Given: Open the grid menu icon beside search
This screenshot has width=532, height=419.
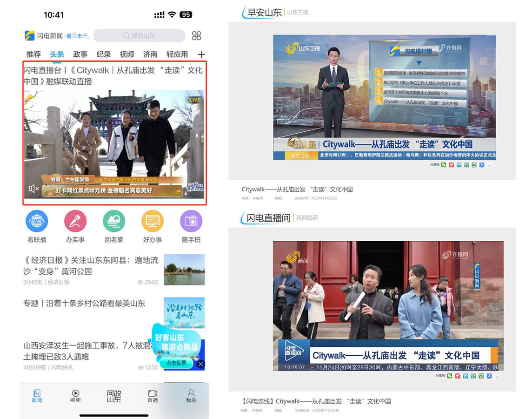Looking at the screenshot, I should pyautogui.click(x=196, y=36).
